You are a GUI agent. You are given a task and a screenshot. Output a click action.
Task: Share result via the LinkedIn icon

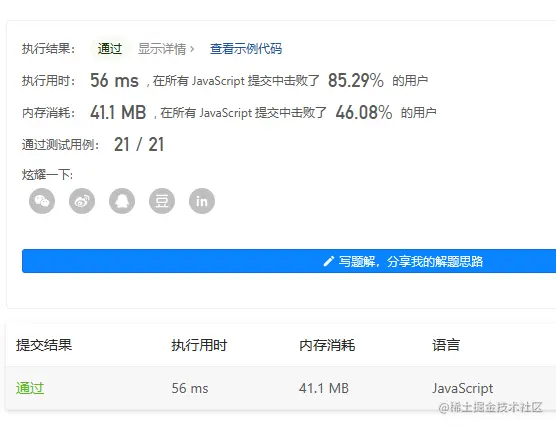tap(202, 201)
